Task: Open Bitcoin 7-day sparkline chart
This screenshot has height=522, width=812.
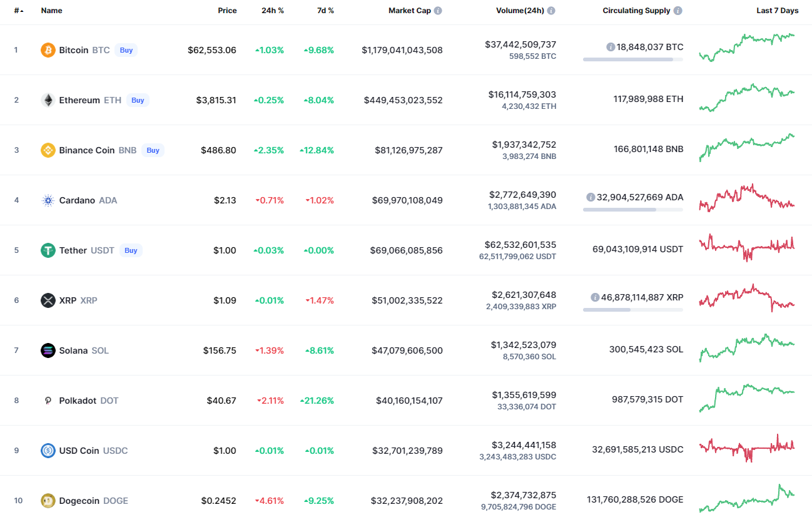Action: pos(747,48)
